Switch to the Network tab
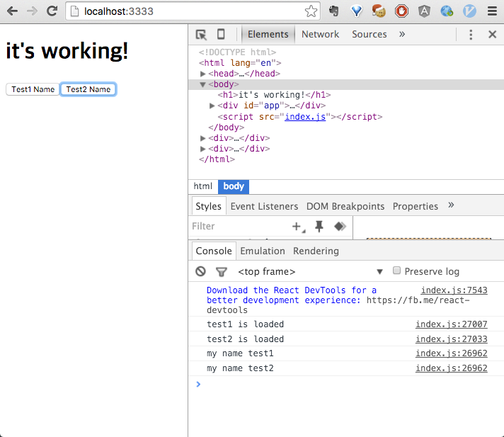 [320, 34]
